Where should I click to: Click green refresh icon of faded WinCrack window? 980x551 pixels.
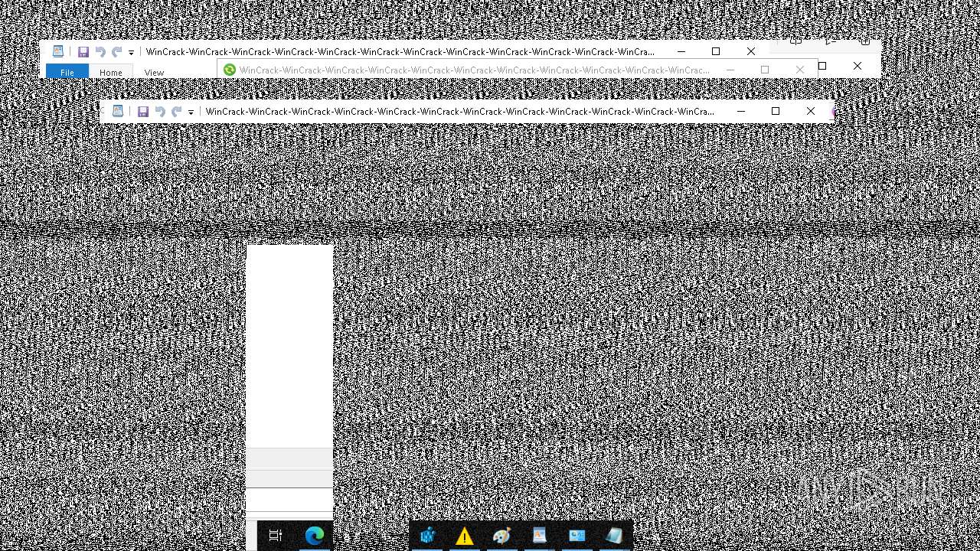pyautogui.click(x=230, y=70)
